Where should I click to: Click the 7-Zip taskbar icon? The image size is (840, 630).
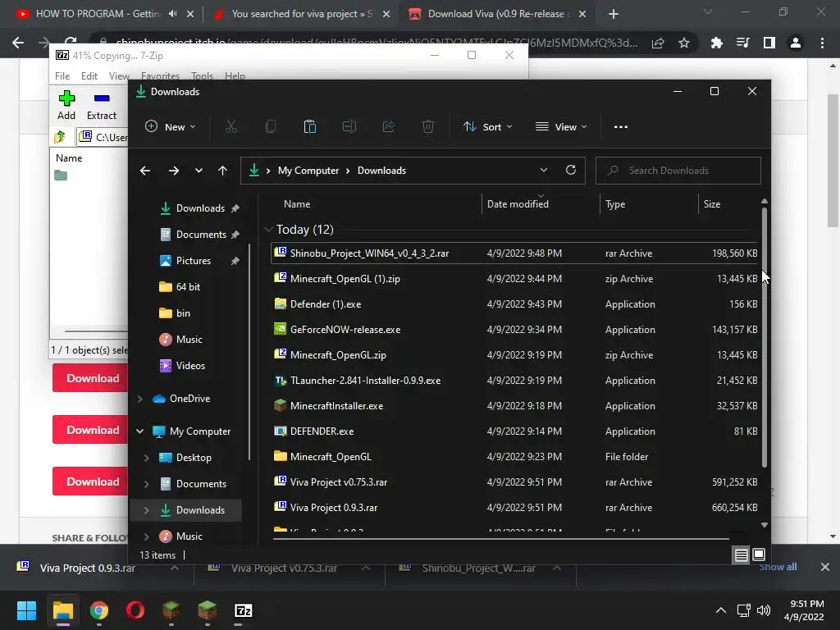pyautogui.click(x=243, y=610)
